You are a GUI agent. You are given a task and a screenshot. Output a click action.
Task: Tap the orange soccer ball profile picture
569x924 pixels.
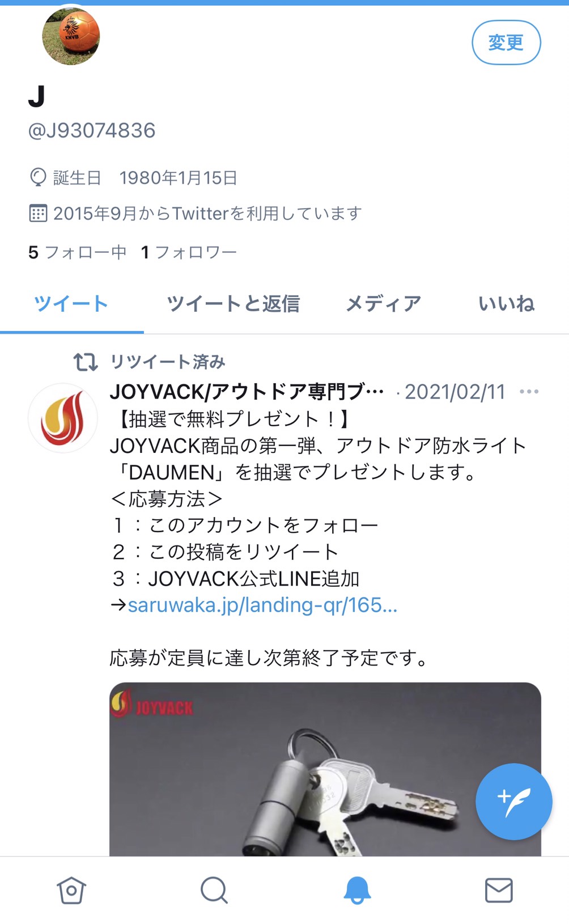coord(71,36)
